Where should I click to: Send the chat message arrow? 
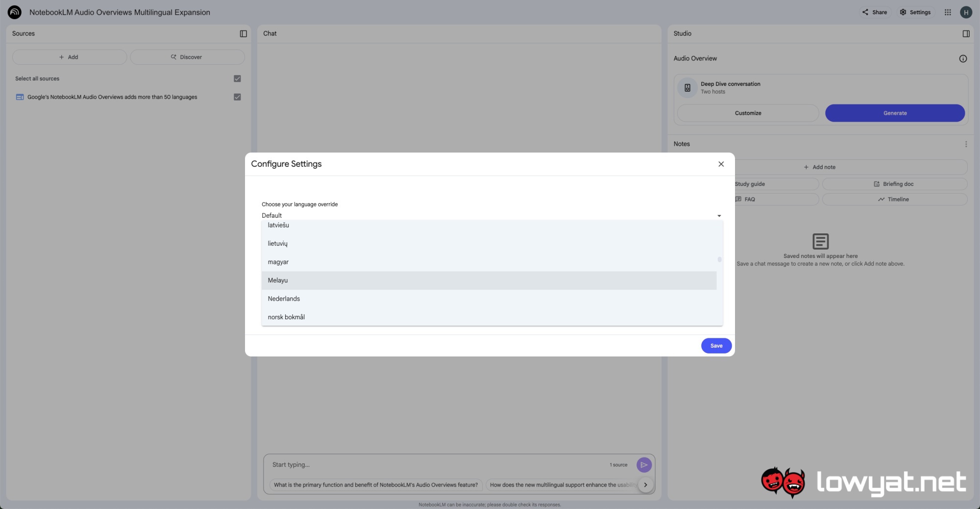pos(644,465)
